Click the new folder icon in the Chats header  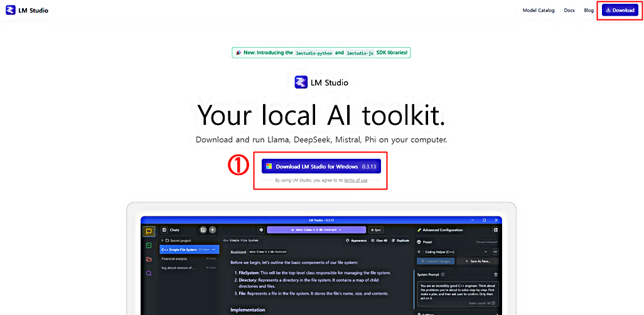click(x=203, y=230)
